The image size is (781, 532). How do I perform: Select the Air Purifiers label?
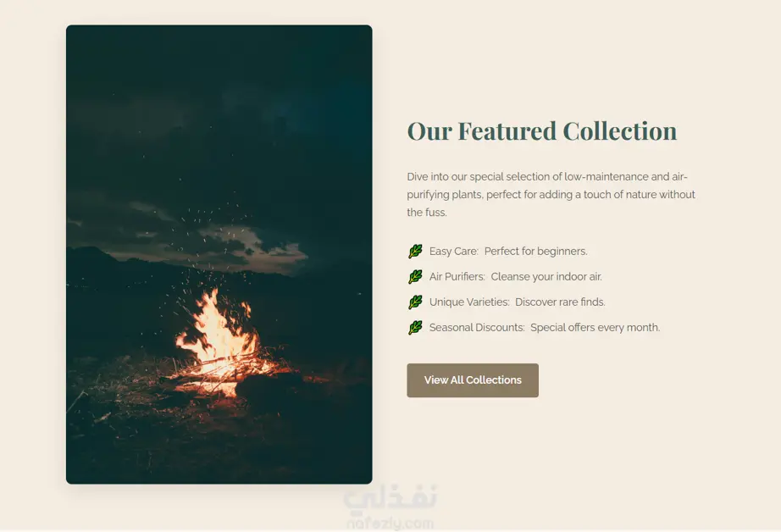point(457,276)
